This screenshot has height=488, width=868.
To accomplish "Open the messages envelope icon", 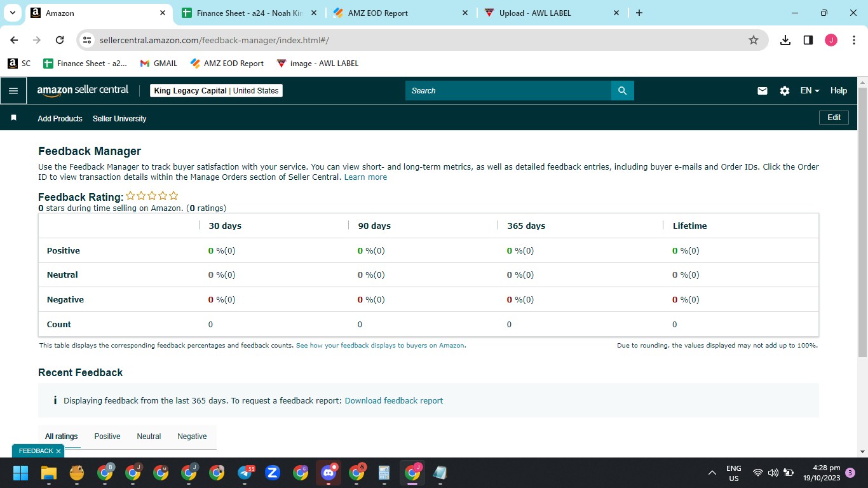I will [x=763, y=91].
